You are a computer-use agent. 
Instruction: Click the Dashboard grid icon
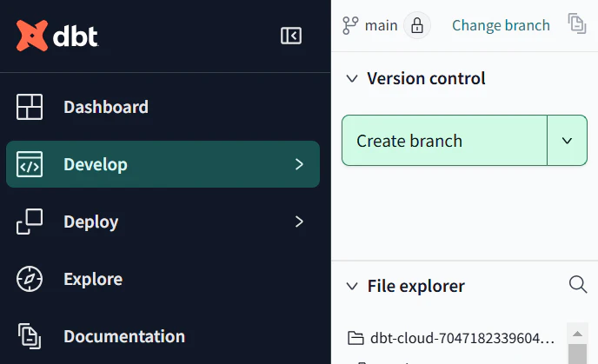pyautogui.click(x=30, y=107)
